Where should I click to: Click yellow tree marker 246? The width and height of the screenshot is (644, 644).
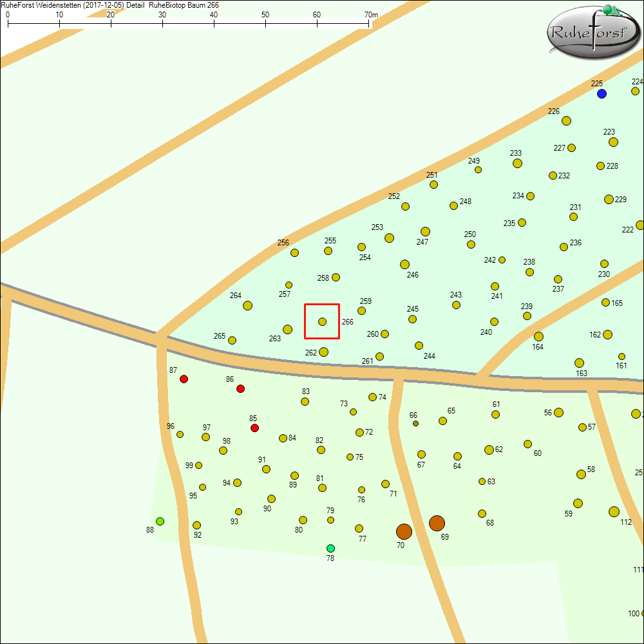[x=404, y=264]
